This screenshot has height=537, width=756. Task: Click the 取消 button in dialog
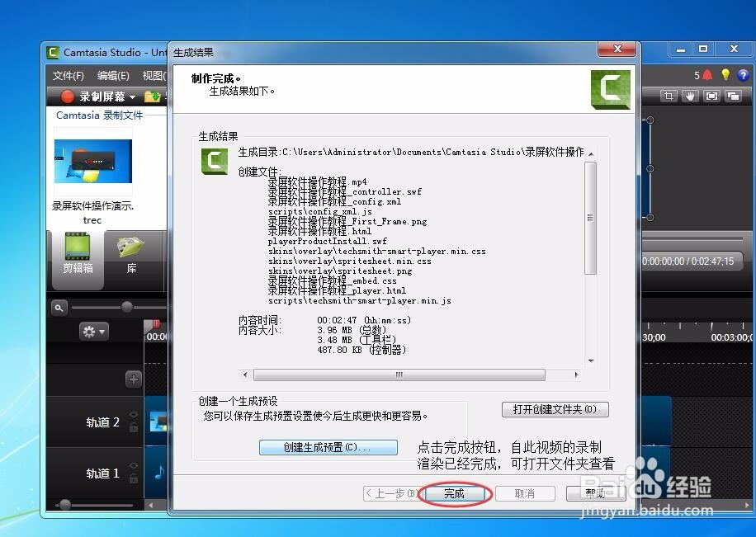(525, 493)
